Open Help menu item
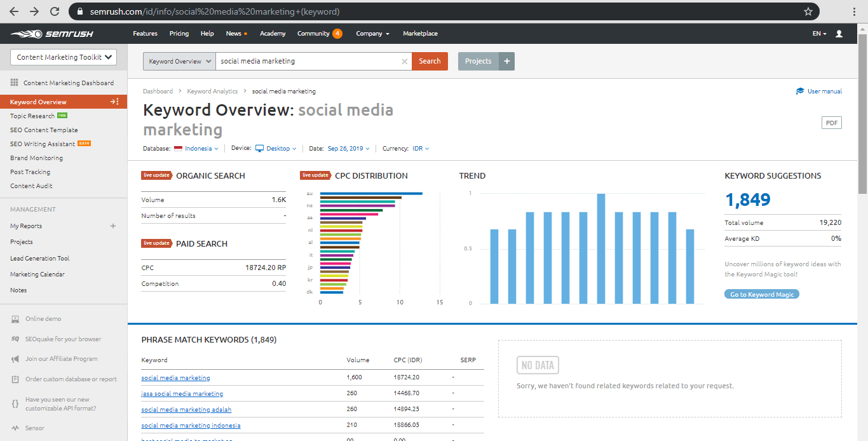 pos(207,34)
